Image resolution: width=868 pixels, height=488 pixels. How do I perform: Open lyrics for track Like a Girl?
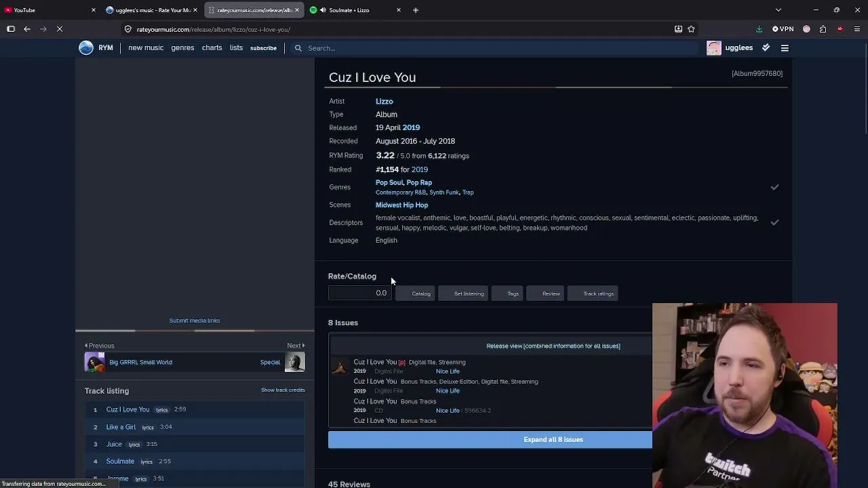tap(148, 427)
